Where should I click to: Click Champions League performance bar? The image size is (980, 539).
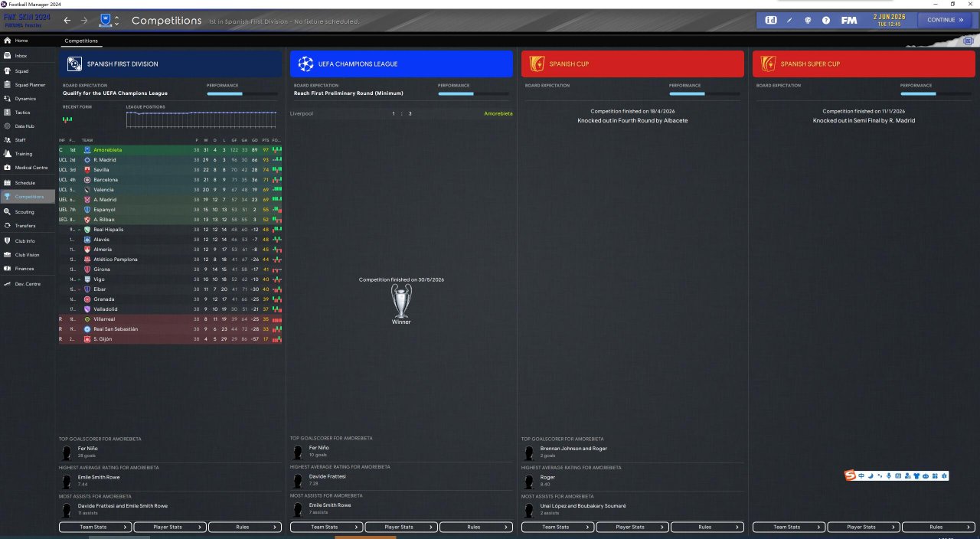(473, 93)
